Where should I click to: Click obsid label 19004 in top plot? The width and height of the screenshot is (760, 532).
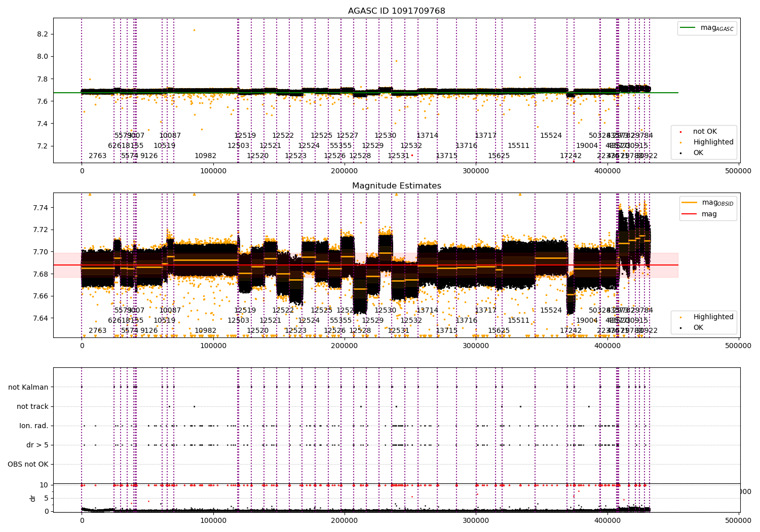coord(587,146)
